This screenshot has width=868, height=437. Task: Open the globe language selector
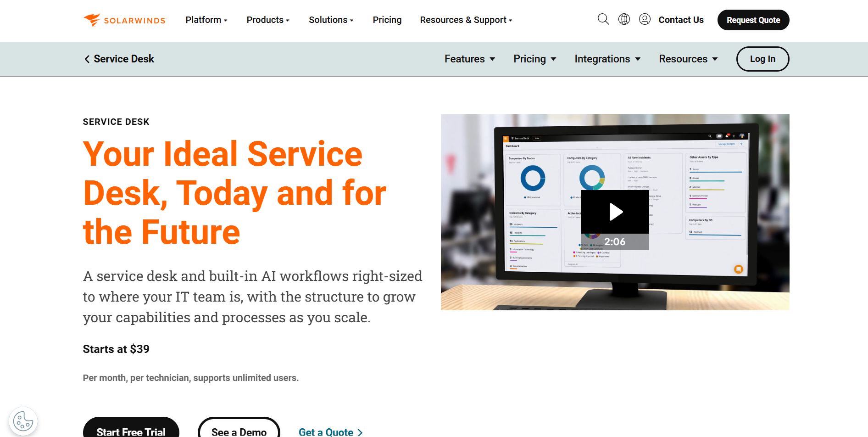(624, 19)
